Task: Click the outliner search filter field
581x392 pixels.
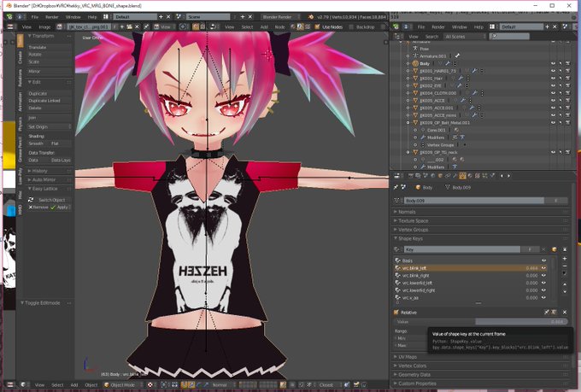Action: click(509, 37)
